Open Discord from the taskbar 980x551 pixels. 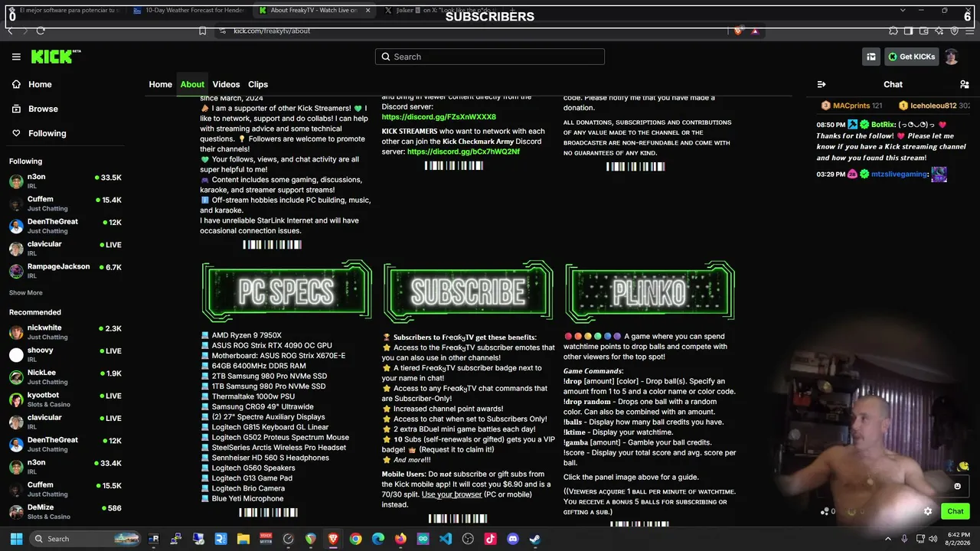pyautogui.click(x=513, y=539)
